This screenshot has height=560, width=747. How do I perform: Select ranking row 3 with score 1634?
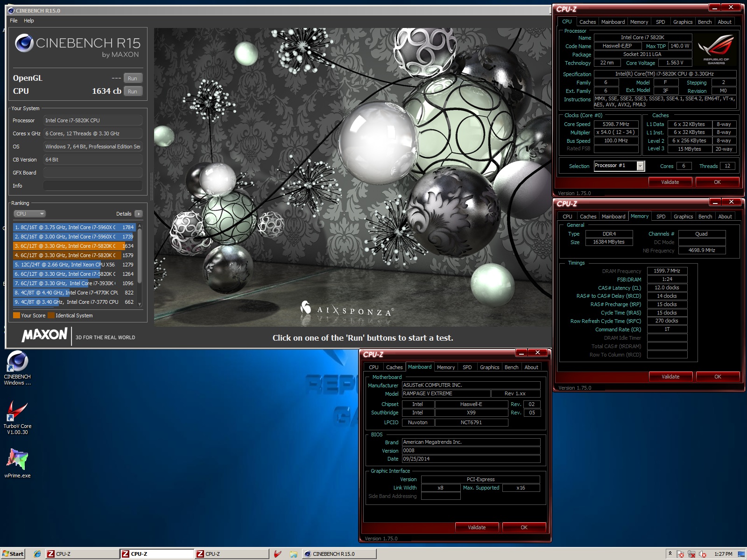pyautogui.click(x=75, y=246)
